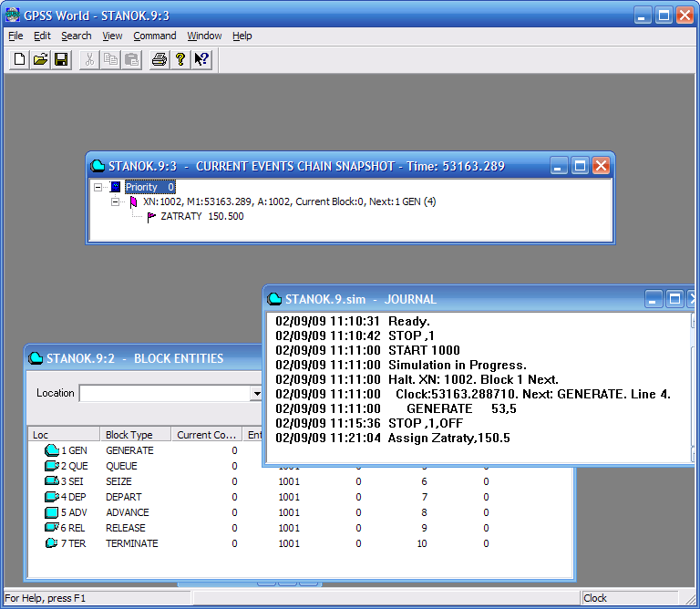Viewport: 700px width, 609px height.
Task: Click the DEPART block type cell
Action: [x=124, y=497]
